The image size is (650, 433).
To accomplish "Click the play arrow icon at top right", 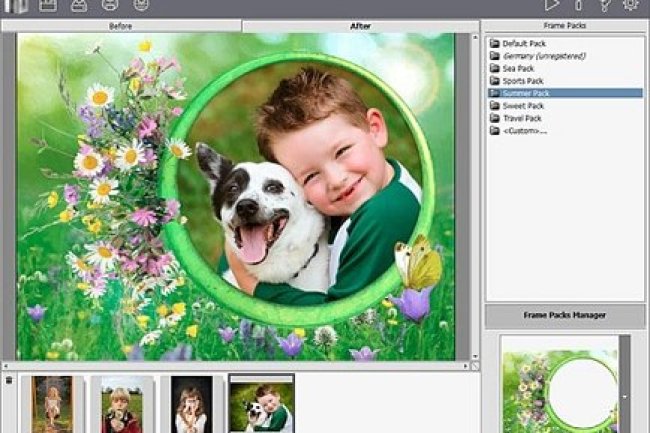I will (551, 5).
